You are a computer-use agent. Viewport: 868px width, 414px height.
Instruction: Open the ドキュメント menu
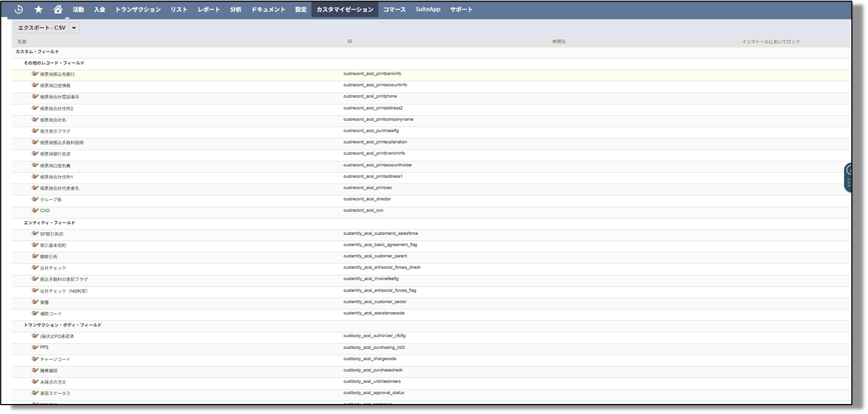(x=268, y=9)
